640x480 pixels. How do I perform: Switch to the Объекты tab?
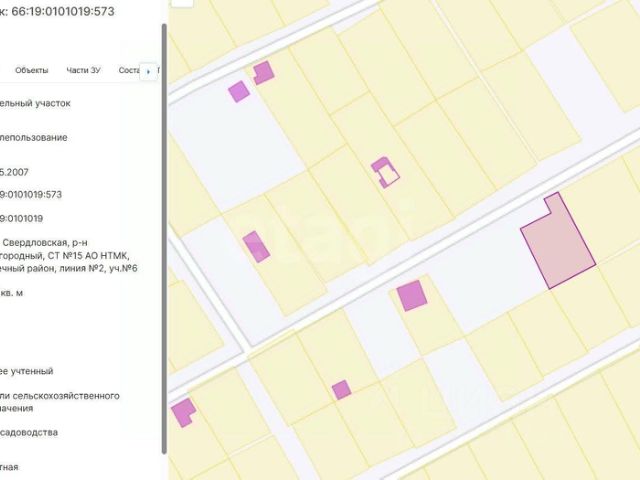pyautogui.click(x=31, y=70)
